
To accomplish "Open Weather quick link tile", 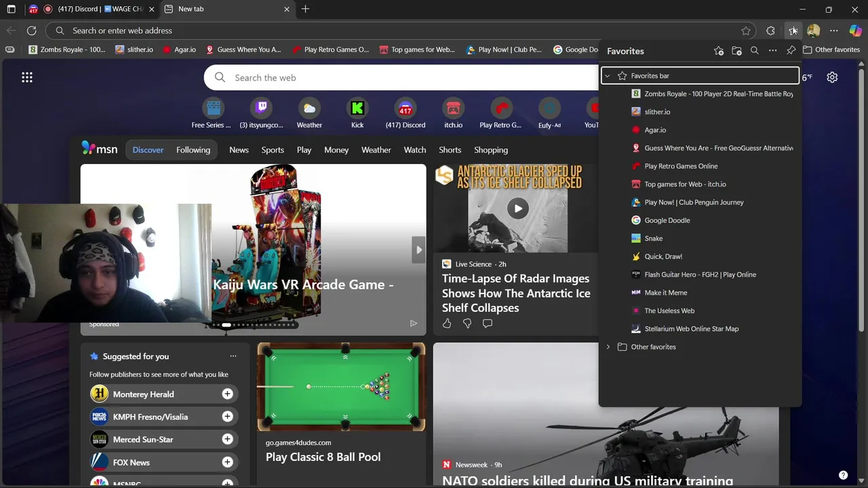I will (x=309, y=113).
